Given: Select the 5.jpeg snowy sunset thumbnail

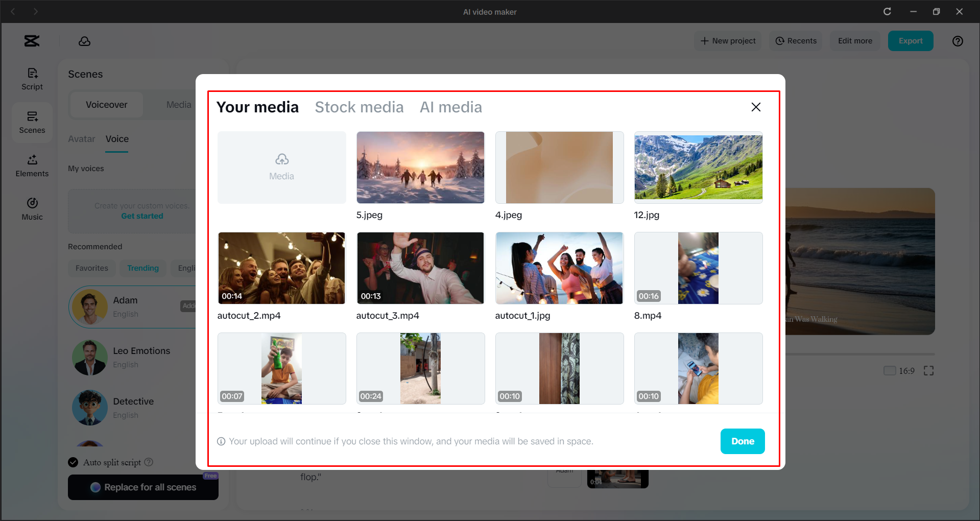Looking at the screenshot, I should [420, 168].
